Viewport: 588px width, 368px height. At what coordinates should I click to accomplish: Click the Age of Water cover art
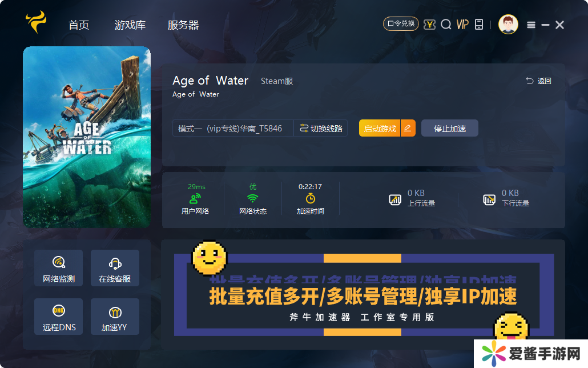[x=87, y=137]
